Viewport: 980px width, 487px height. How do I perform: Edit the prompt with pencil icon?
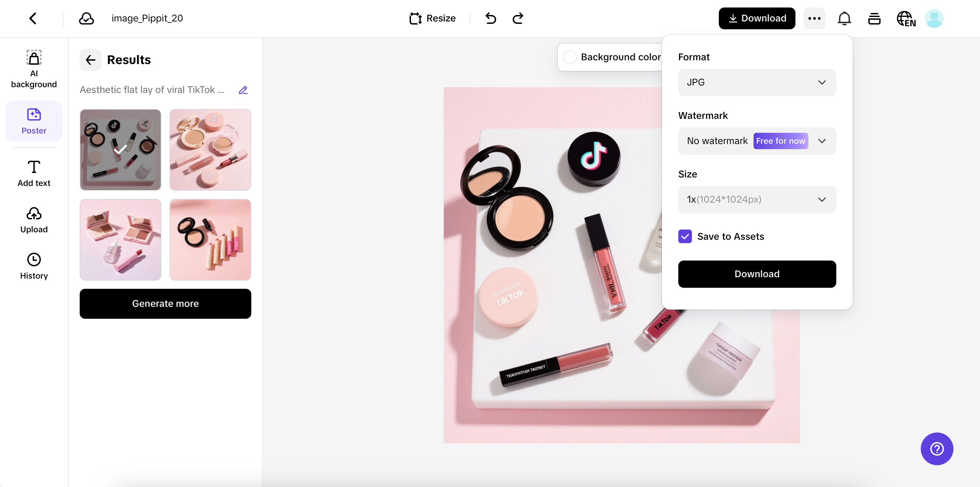tap(243, 90)
